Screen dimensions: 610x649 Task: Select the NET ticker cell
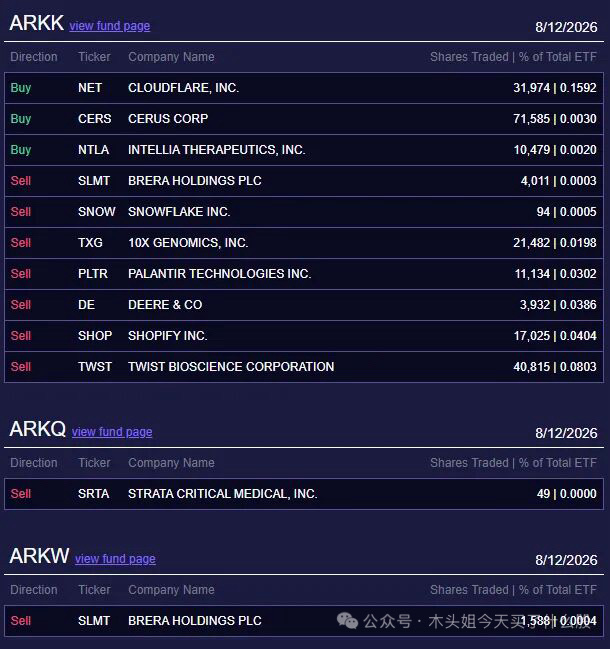click(x=90, y=88)
